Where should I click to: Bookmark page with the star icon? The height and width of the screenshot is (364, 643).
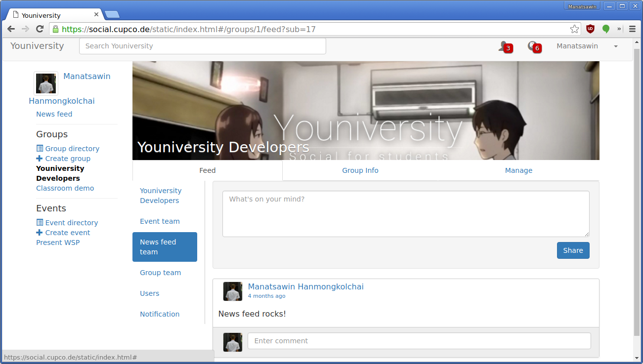pos(574,29)
